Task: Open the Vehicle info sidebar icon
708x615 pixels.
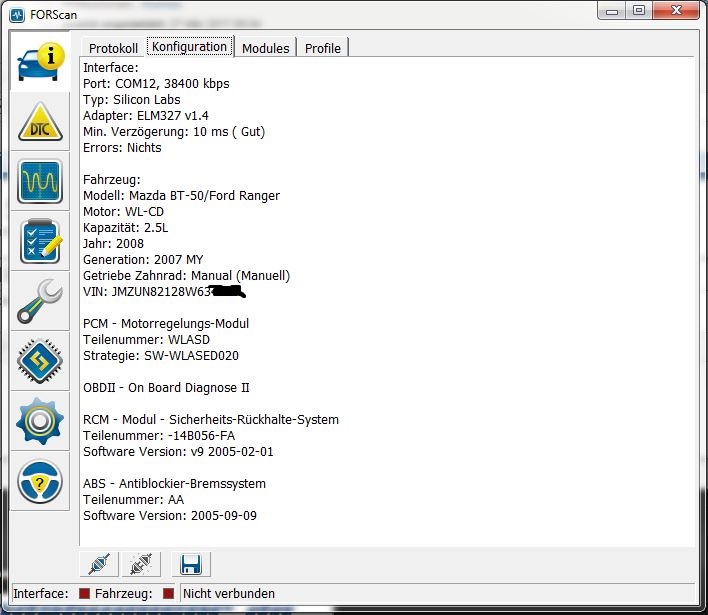Action: (x=41, y=62)
